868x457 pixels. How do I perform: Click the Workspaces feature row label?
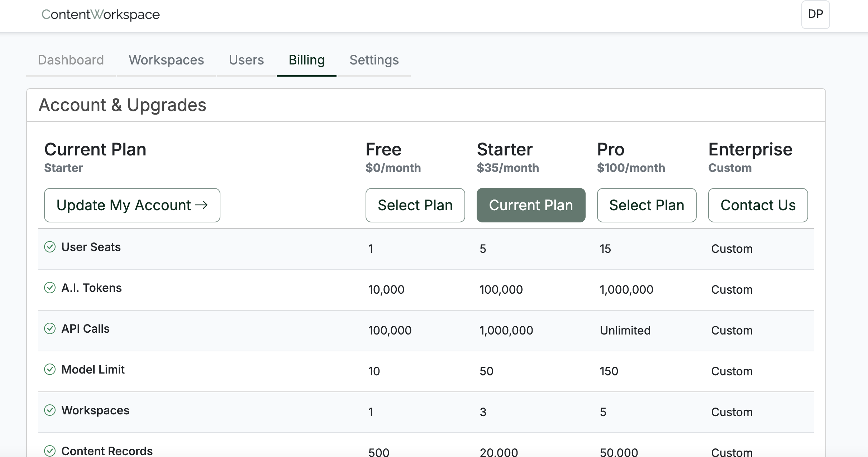pos(95,410)
